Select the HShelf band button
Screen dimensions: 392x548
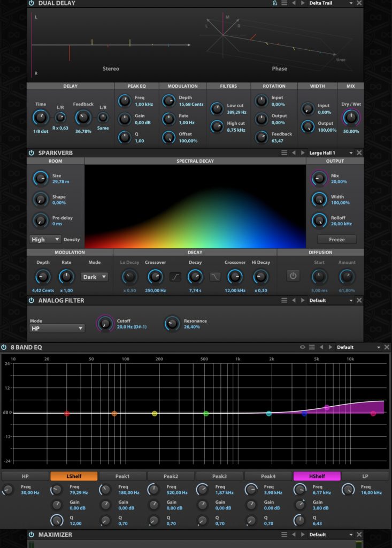[x=317, y=476]
